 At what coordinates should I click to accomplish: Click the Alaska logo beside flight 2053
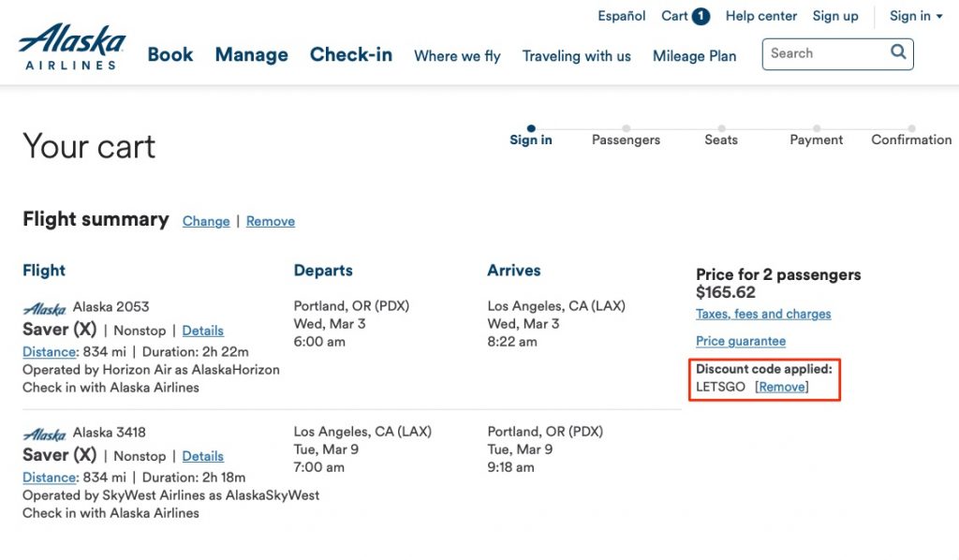coord(44,308)
